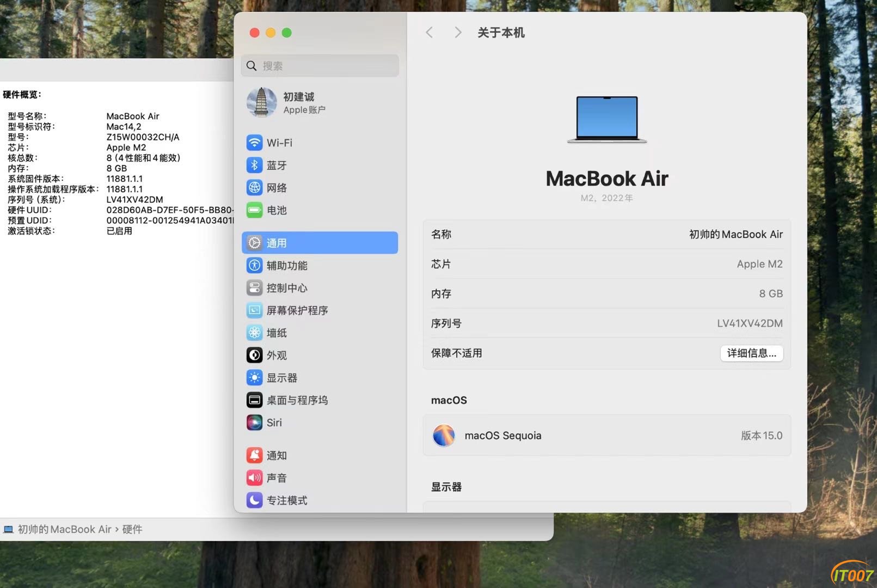Image resolution: width=877 pixels, height=588 pixels.
Task: Click the macOS section heading
Action: (449, 400)
